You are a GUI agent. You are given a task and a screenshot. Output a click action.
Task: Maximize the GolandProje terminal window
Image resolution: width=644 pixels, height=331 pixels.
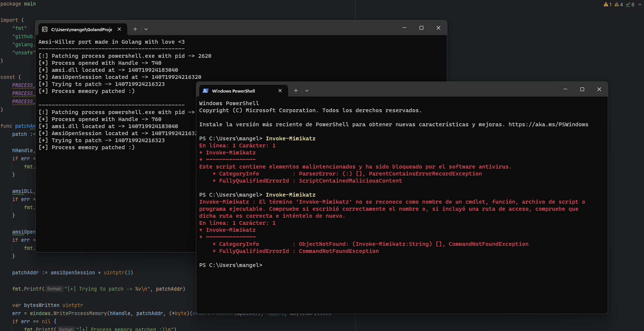pyautogui.click(x=421, y=28)
